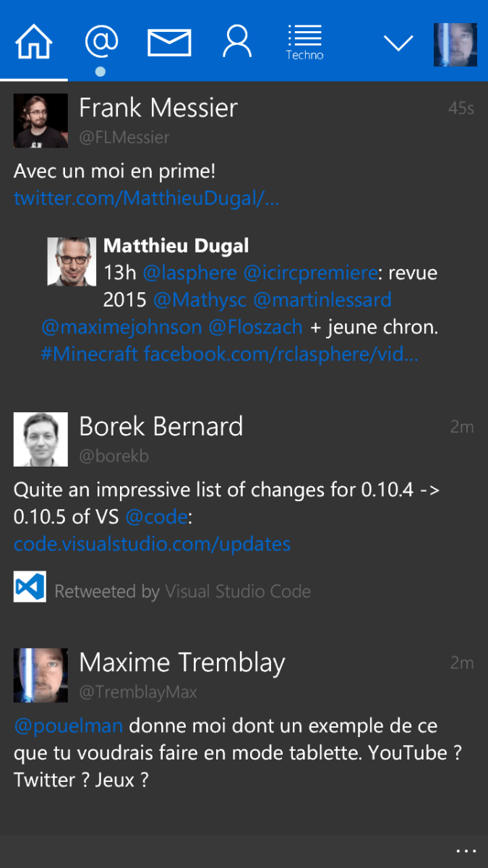Open the facebook.com/rclasphere link
This screenshot has height=868, width=488.
point(281,354)
